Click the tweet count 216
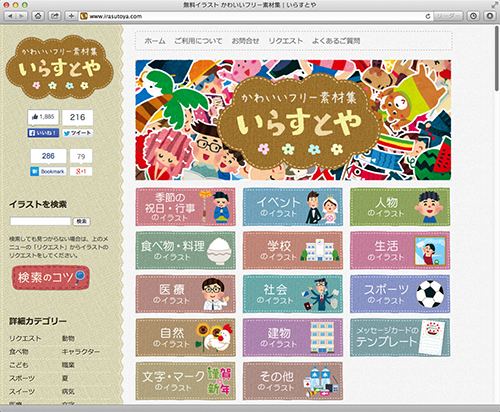 click(x=78, y=117)
